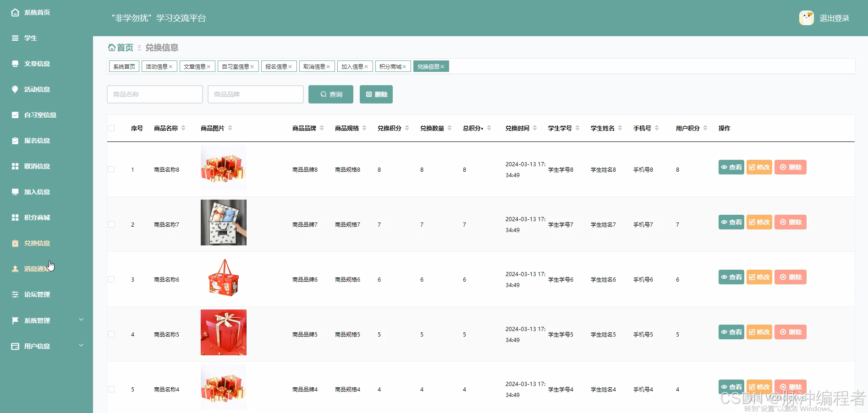
Task: Sort by 商品名称 column arrows
Action: click(183, 128)
